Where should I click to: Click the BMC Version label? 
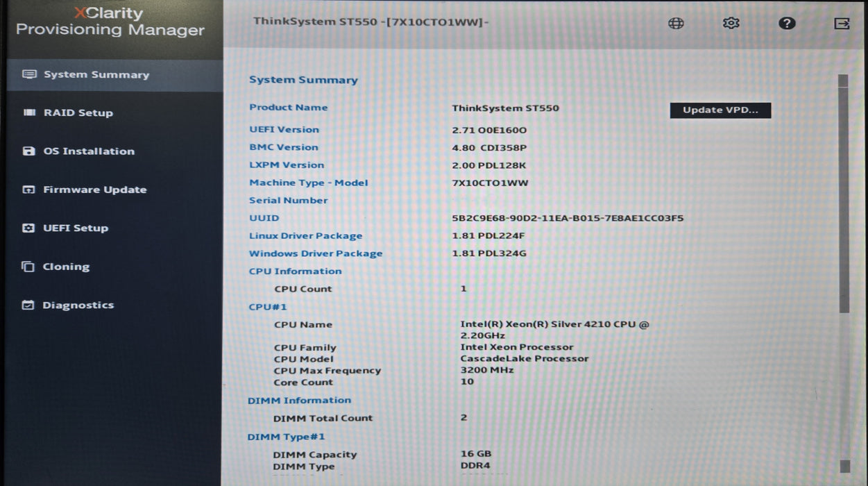(283, 147)
